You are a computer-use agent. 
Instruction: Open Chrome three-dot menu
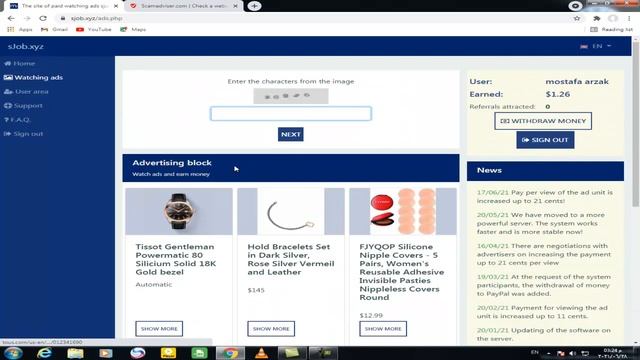pos(629,18)
